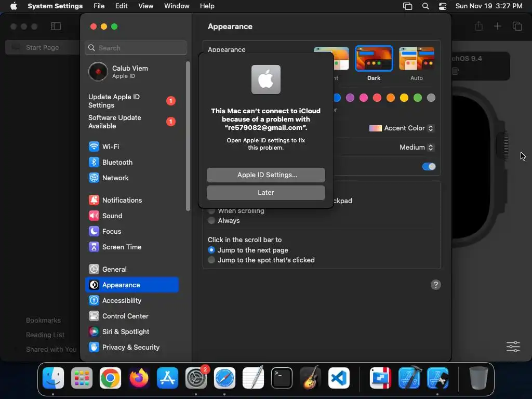This screenshot has height=399, width=532.
Task: Pick the red accent color
Action: (377, 98)
